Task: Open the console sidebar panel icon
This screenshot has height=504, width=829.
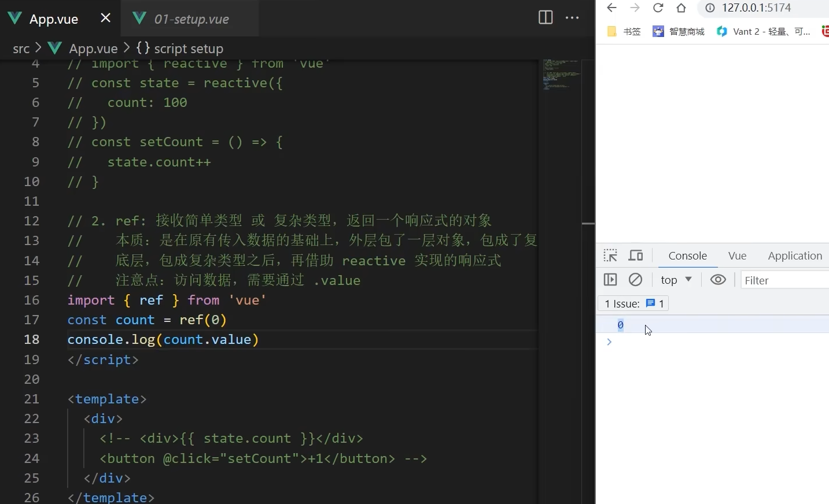Action: [x=610, y=280]
